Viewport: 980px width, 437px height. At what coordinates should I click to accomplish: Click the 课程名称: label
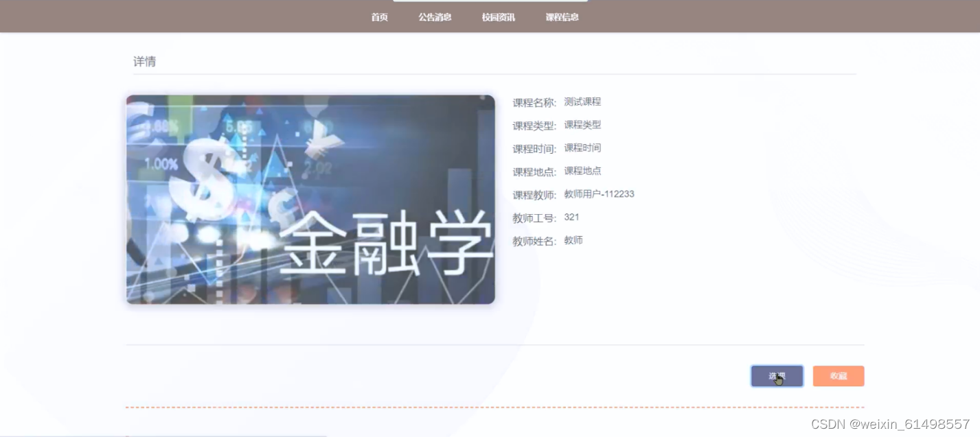534,103
